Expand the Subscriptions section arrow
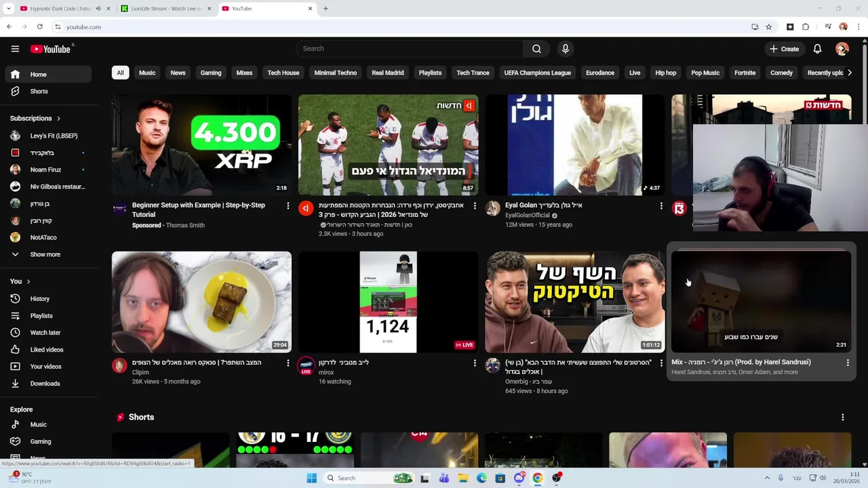Image resolution: width=868 pixels, height=488 pixels. 58,119
